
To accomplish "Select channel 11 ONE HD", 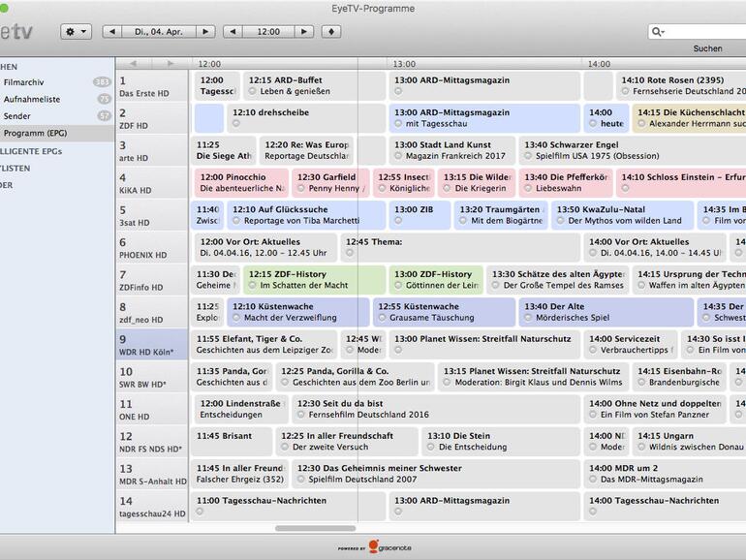I will (152, 410).
